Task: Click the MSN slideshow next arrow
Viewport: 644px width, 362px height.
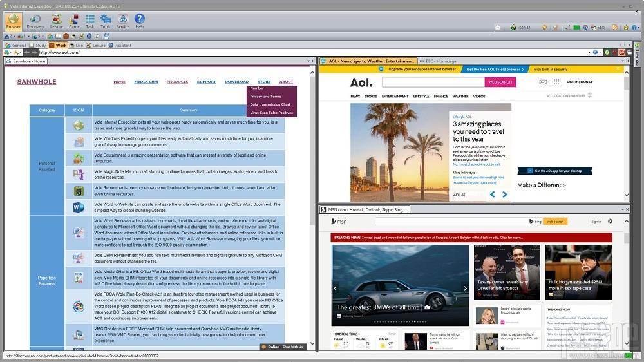Action: (465, 288)
